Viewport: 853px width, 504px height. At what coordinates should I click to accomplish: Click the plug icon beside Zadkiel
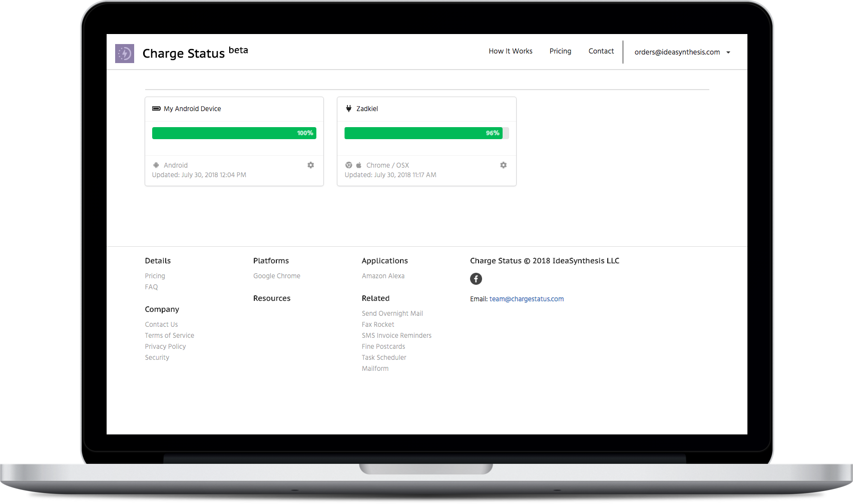(349, 109)
